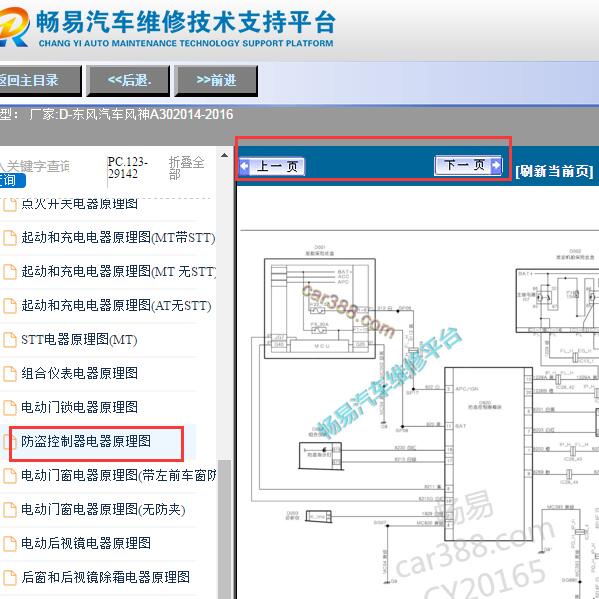Click document icon beside 电动门锁电器原理图
The height and width of the screenshot is (599, 599).
[x=10, y=408]
